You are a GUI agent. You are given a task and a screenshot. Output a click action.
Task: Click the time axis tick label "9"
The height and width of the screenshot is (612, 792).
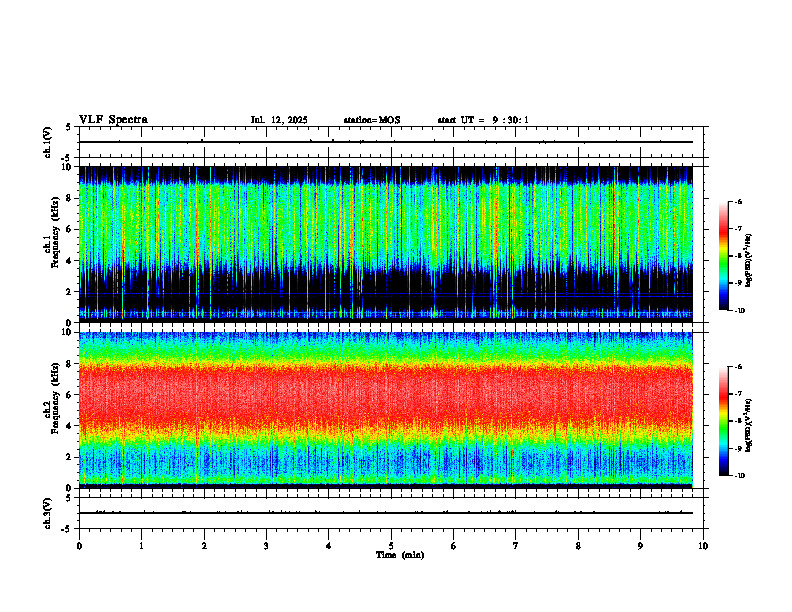point(640,546)
